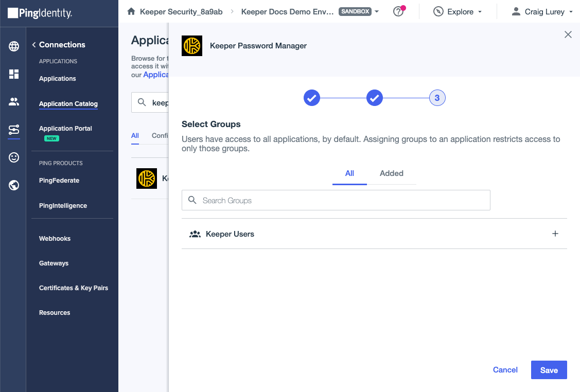580x392 pixels.
Task: Click the Search Groups input field
Action: pos(336,200)
